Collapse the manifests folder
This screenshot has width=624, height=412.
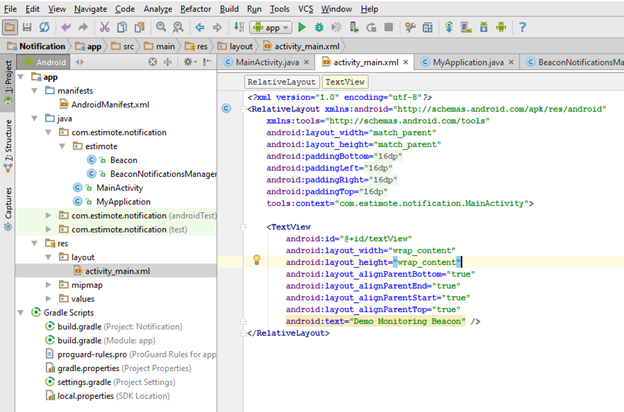(35, 91)
